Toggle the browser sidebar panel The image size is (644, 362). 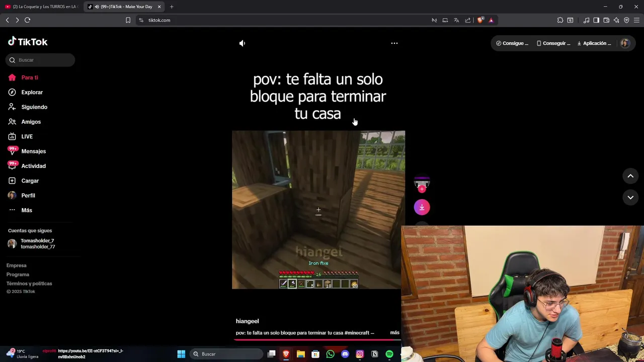click(x=596, y=20)
